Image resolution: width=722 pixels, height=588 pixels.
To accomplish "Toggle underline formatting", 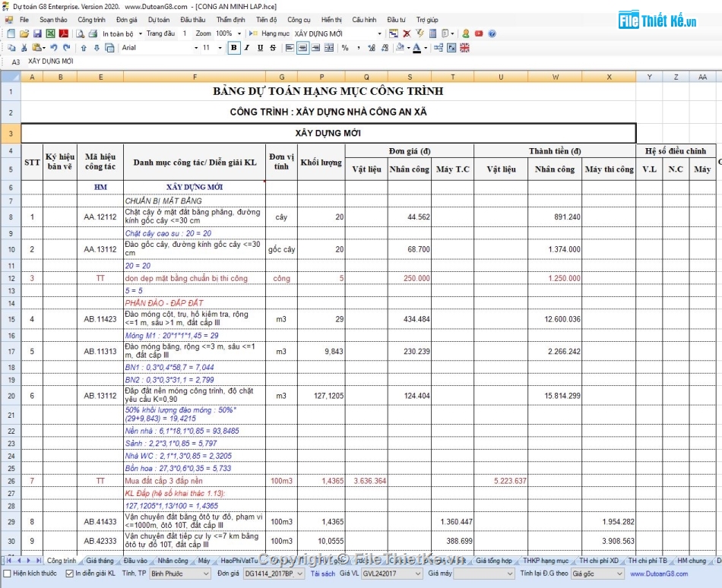I will click(x=260, y=48).
